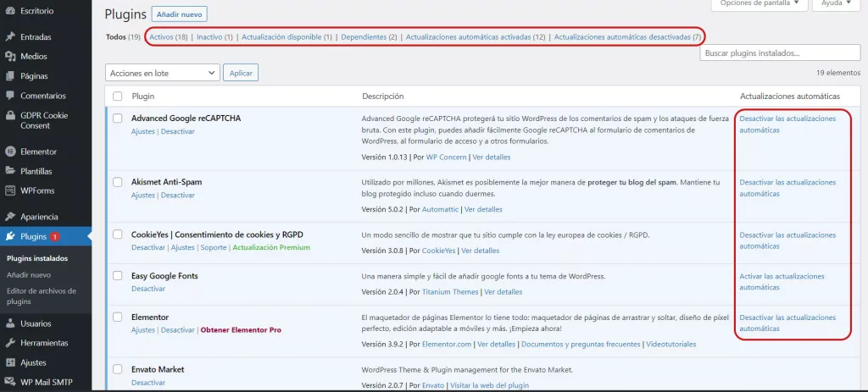Open Medios via its sidebar icon
This screenshot has width=868, height=392.
(9, 57)
